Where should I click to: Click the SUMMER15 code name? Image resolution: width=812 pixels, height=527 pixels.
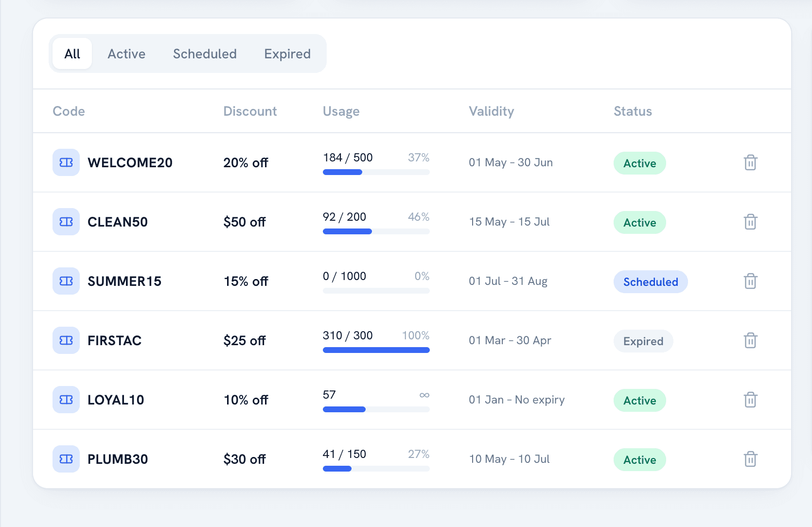124,281
